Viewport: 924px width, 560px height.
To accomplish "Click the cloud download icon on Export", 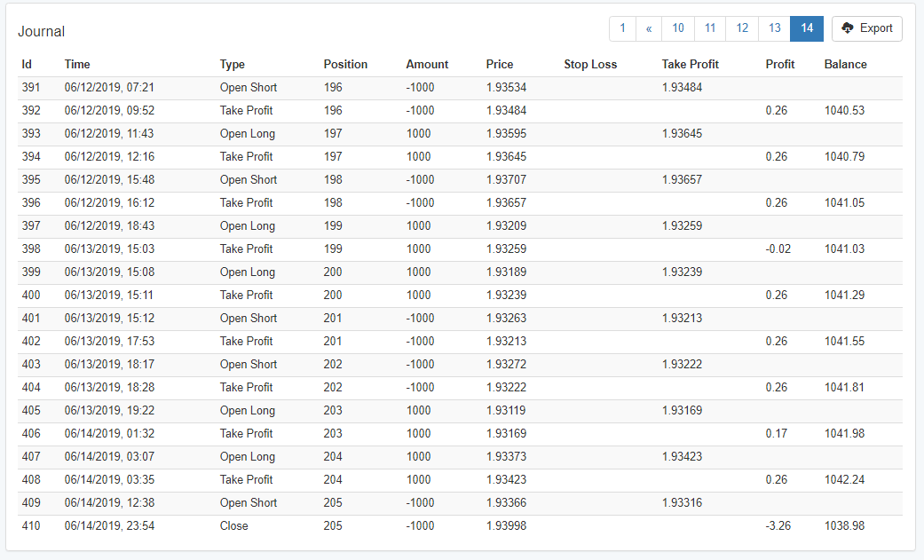I will tap(848, 28).
